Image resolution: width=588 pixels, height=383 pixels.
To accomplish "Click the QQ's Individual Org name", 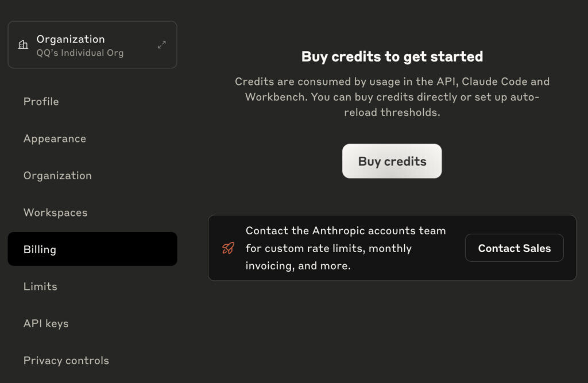I will [x=80, y=53].
